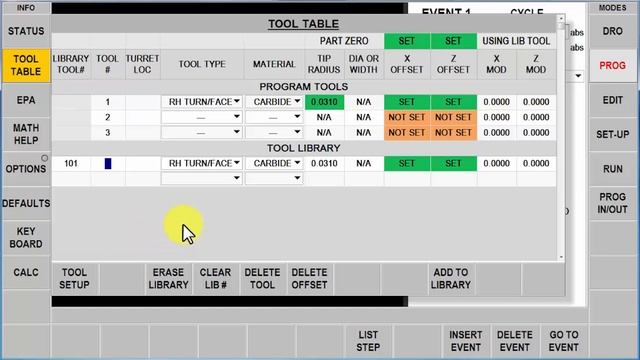Open the DEFAULTS button
The image size is (640, 360).
pos(26,203)
